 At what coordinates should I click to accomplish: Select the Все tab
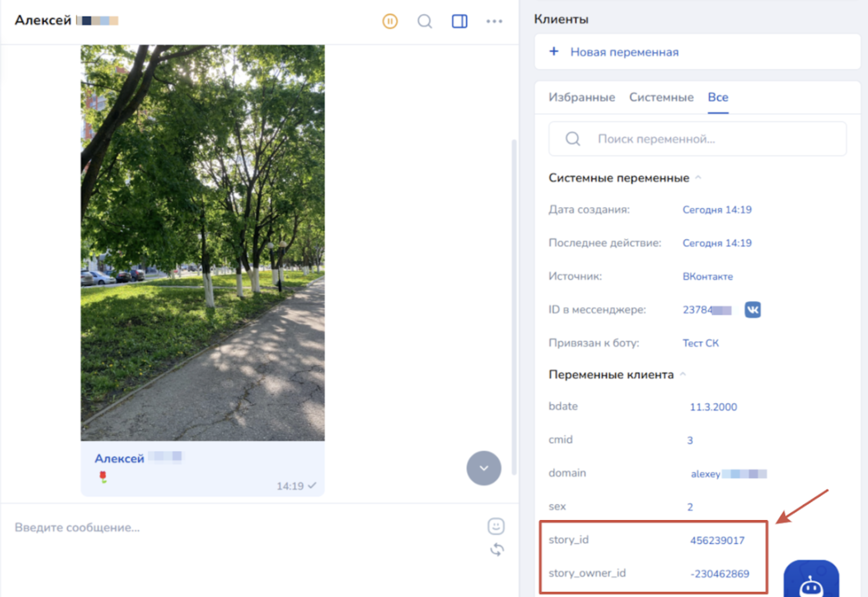click(718, 97)
